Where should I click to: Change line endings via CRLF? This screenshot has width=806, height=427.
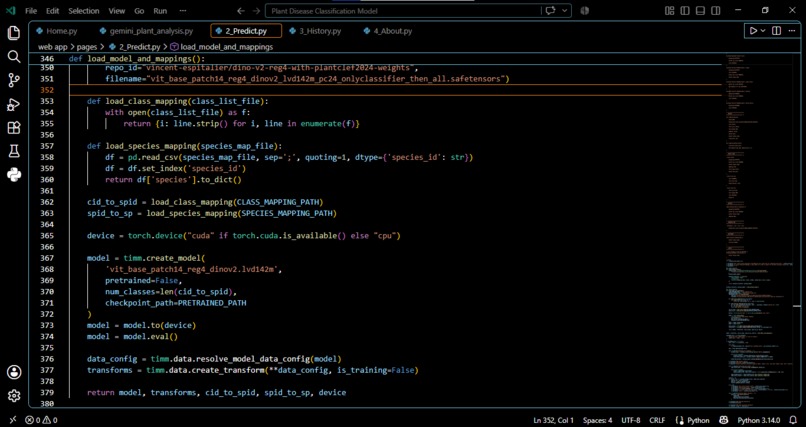(657, 420)
